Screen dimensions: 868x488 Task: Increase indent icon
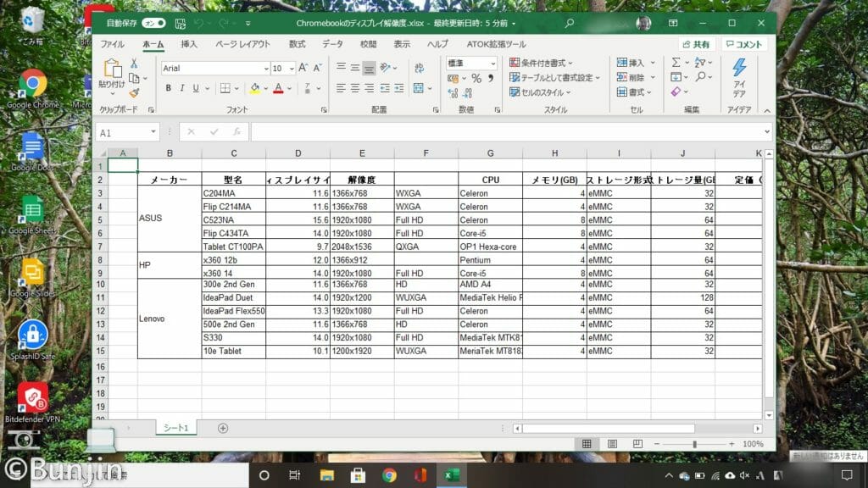pos(399,88)
